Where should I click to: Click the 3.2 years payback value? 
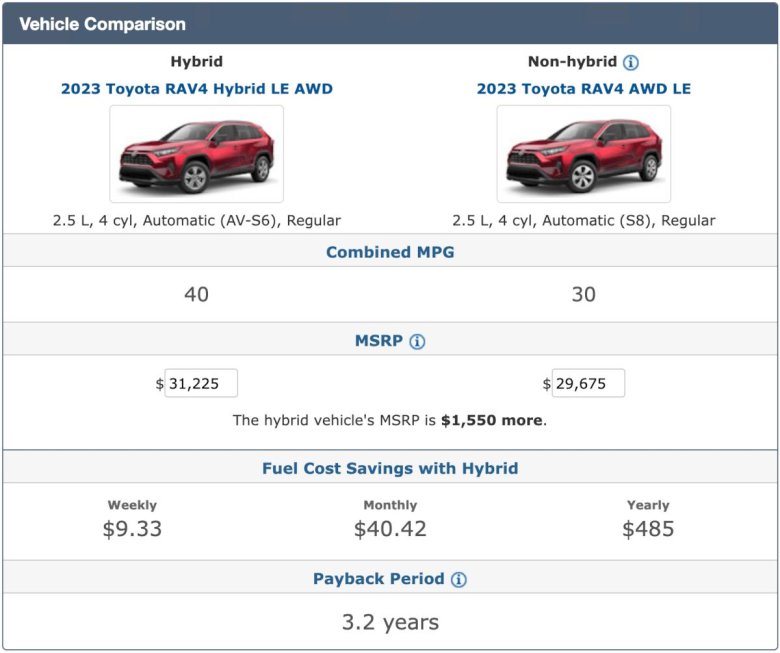tap(390, 622)
